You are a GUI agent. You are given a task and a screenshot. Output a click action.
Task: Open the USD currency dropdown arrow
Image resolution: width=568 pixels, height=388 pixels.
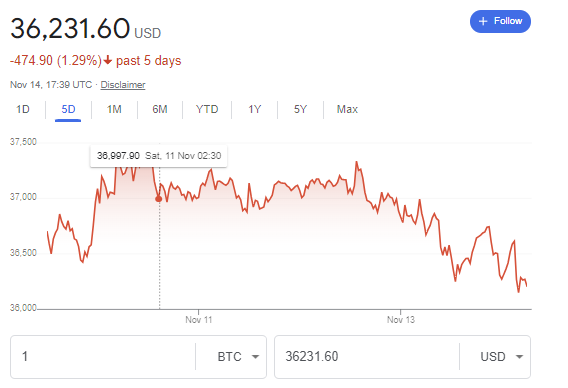pos(519,357)
